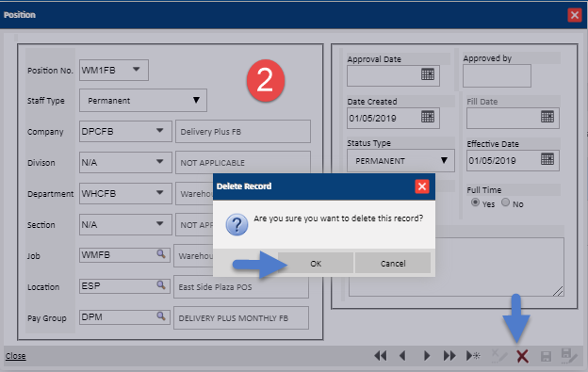This screenshot has height=372, width=588.
Task: Select No for Full Time
Action: (505, 202)
